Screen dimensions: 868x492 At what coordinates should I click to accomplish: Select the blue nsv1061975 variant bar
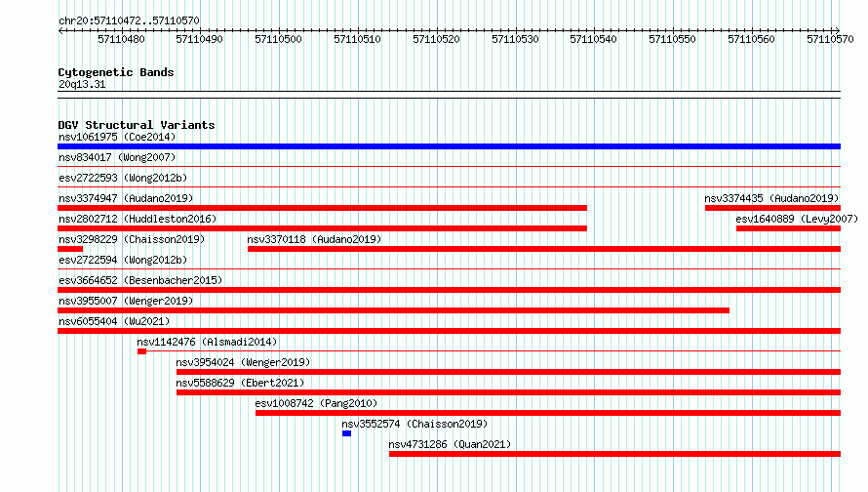[449, 146]
